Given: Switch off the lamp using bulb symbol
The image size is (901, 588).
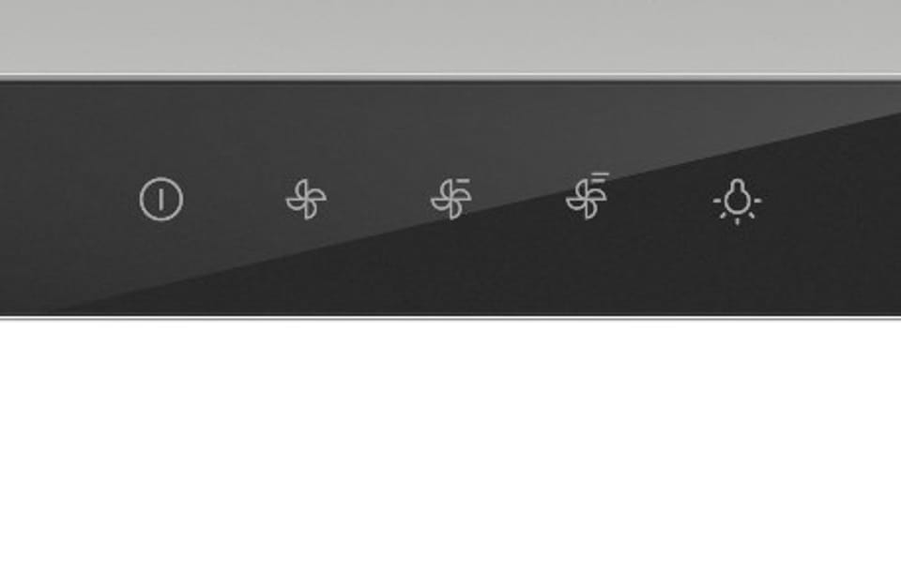Looking at the screenshot, I should tap(738, 202).
